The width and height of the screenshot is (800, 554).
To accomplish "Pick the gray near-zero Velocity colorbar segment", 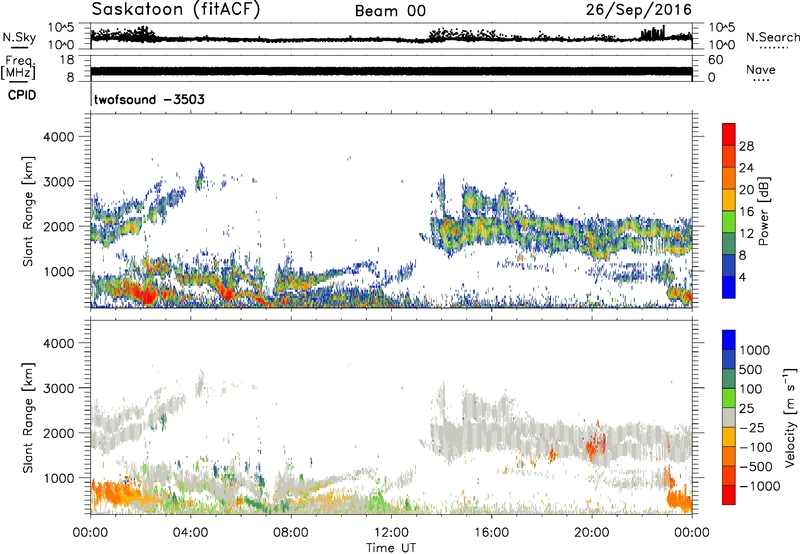I will pos(729,417).
